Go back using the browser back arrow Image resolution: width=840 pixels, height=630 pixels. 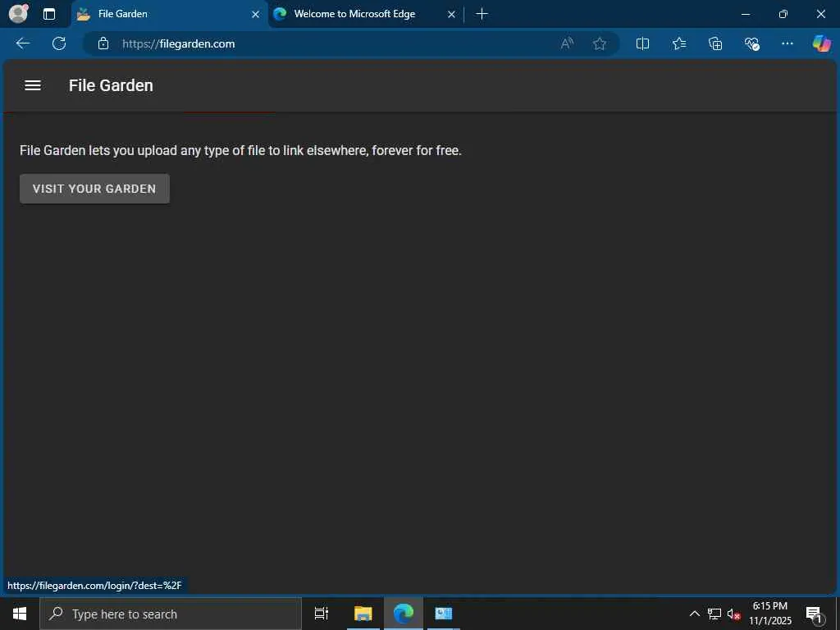22,43
